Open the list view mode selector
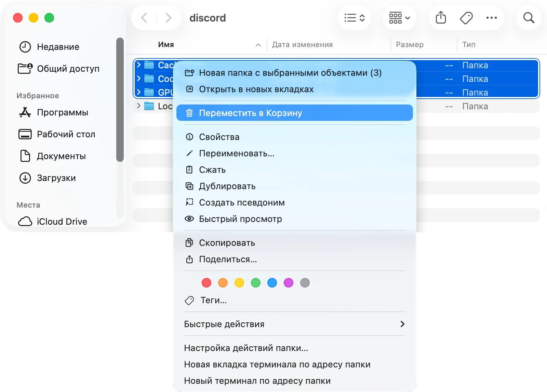Image resolution: width=547 pixels, height=392 pixels. 355,18
